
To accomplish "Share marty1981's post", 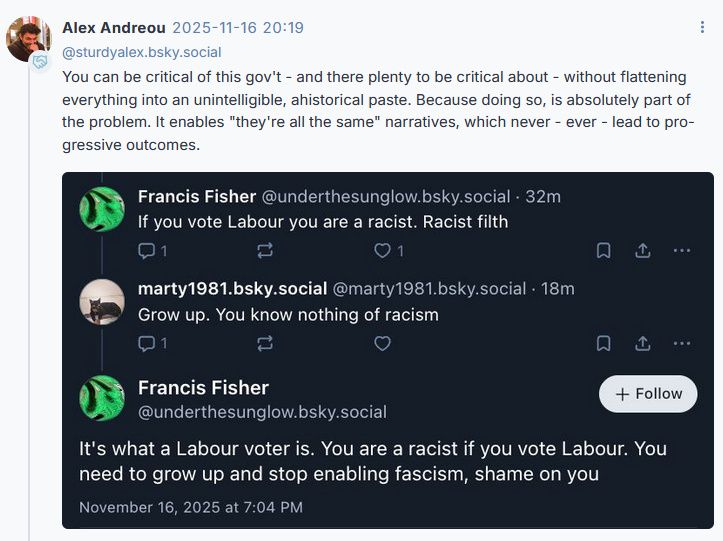I will 643,343.
